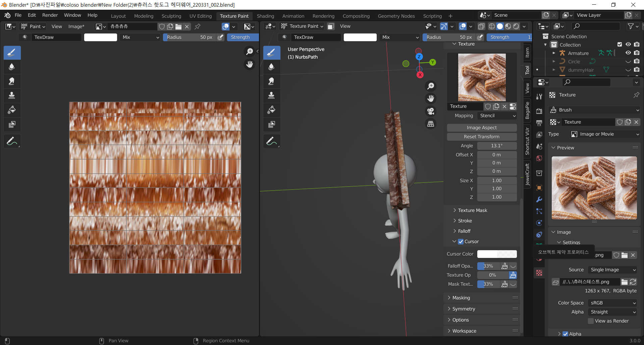Open Item sidebar tab
This screenshot has width=644, height=345.
[527, 52]
